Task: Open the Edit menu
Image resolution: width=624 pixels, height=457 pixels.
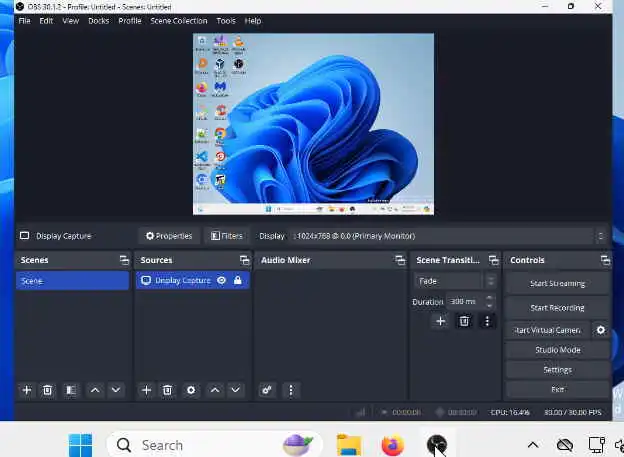Action: [46, 21]
